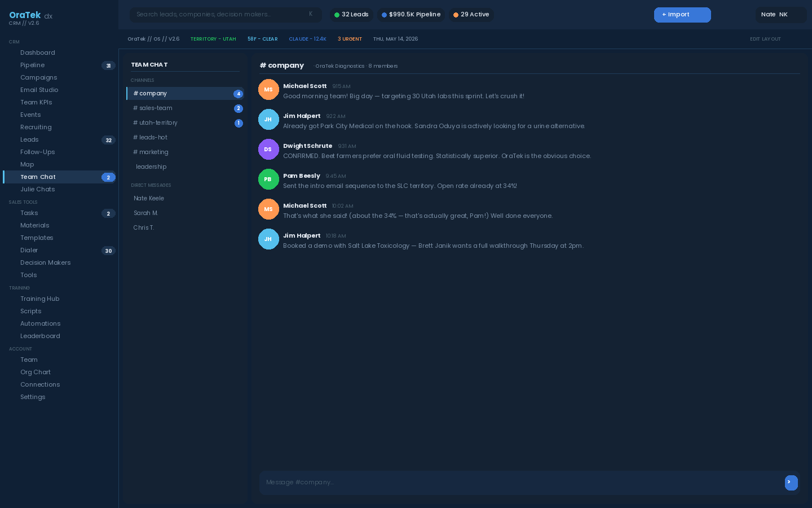Click the Tasks count badge 2
Screen dimensions: 812x508
point(108,213)
